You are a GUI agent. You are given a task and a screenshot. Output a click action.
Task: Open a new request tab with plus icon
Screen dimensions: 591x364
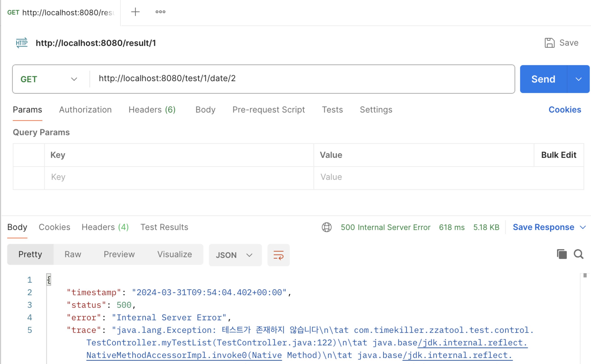click(x=135, y=12)
